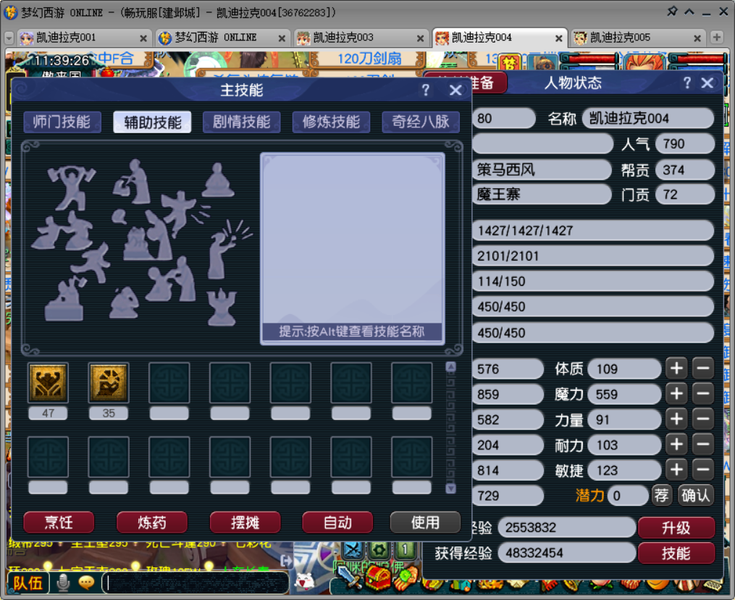
Task: Click the 自动 auto button
Action: click(x=338, y=522)
